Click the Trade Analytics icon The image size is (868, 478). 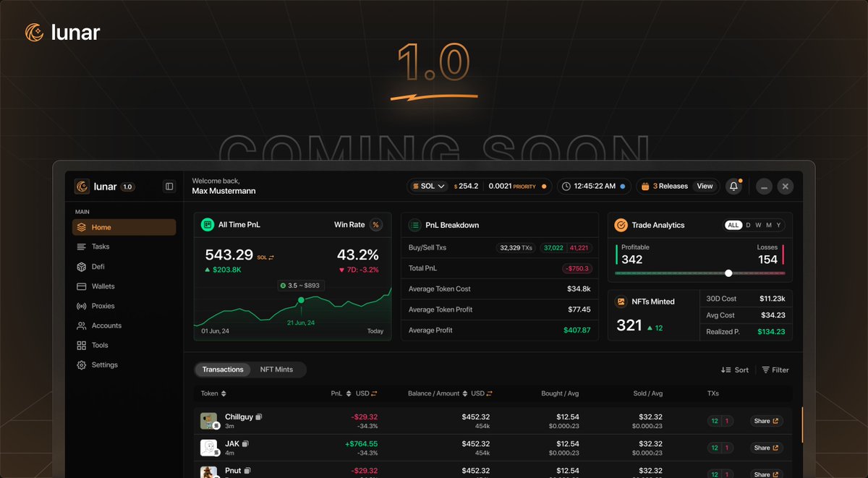tap(621, 226)
